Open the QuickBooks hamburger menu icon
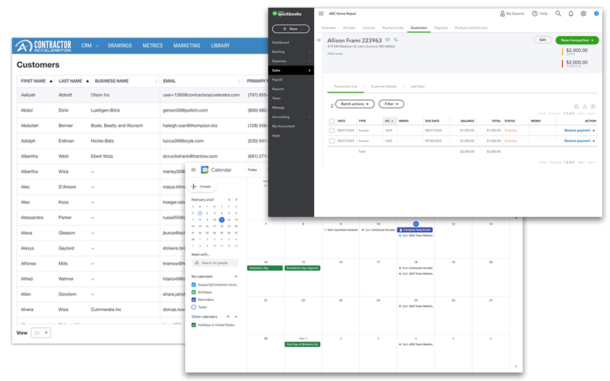 coord(321,14)
